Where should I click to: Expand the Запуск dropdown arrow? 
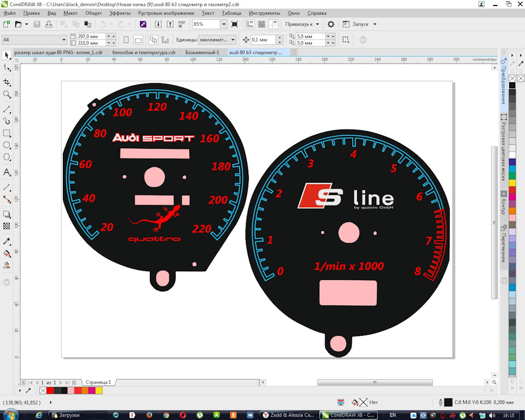375,24
